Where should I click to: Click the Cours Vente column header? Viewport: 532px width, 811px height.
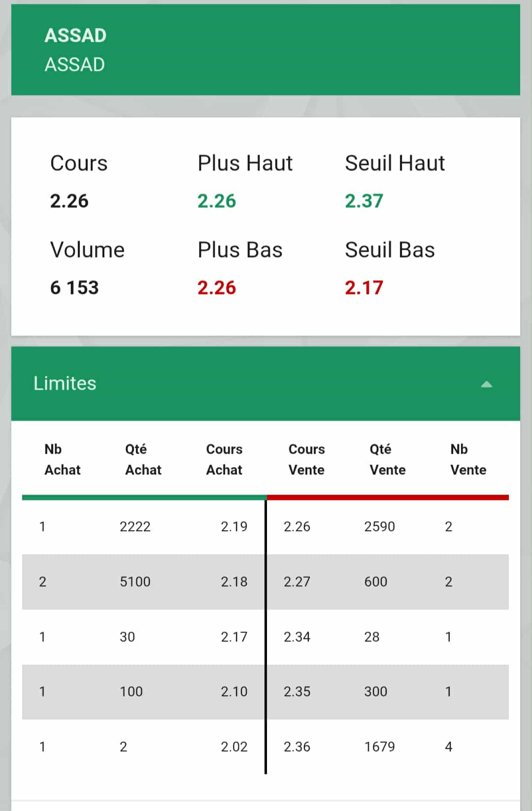point(306,459)
